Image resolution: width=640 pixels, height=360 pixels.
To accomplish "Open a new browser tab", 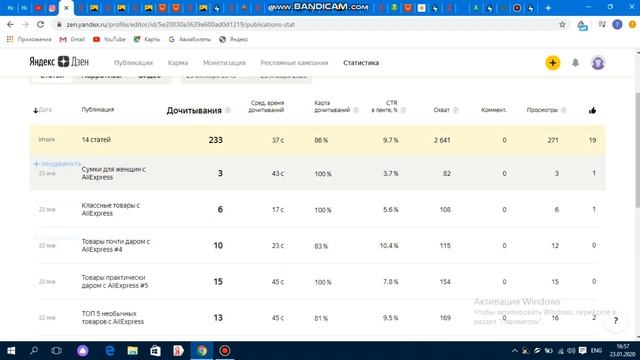I will (548, 8).
